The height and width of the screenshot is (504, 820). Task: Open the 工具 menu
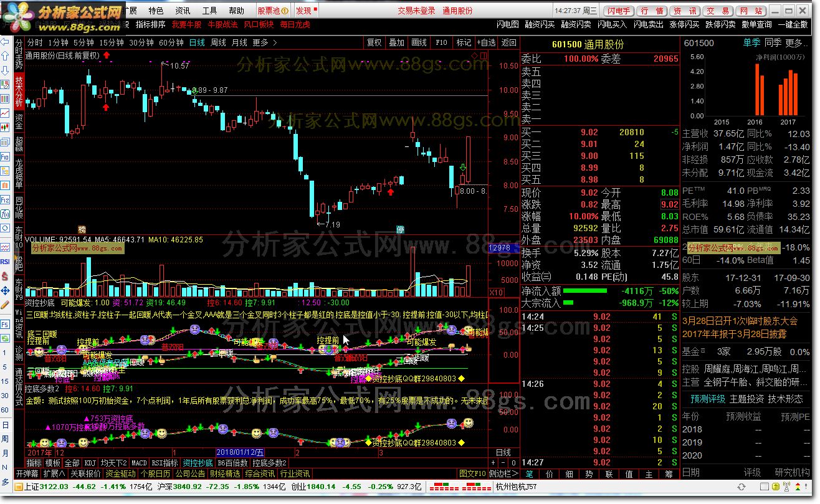click(209, 11)
